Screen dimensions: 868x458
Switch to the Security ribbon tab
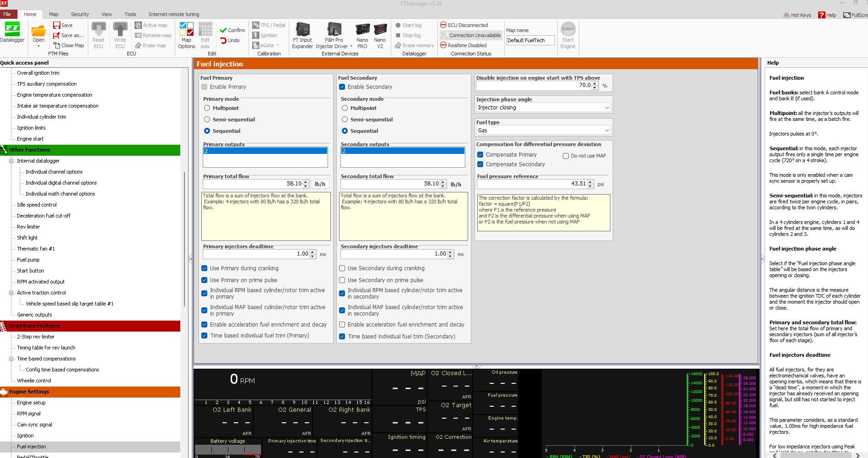80,14
